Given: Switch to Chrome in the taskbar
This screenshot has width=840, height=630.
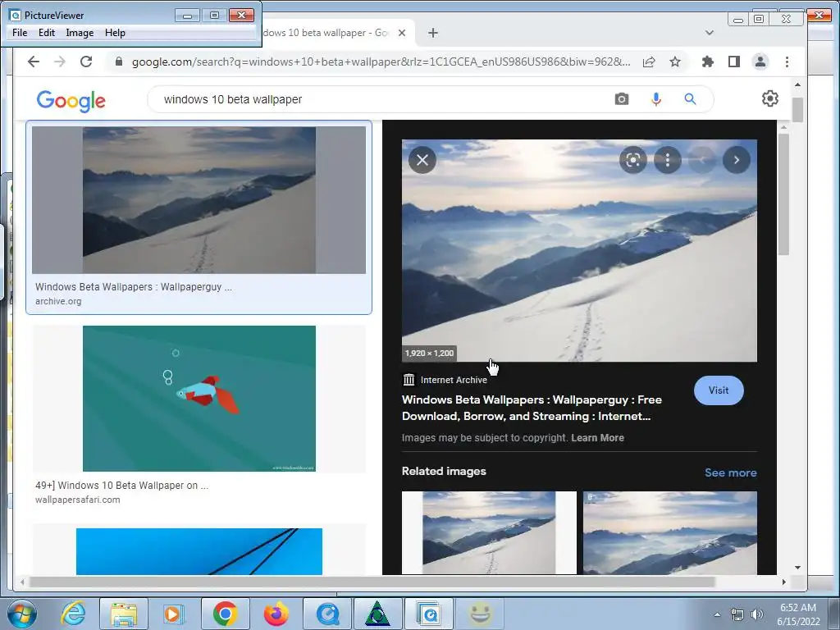Looking at the screenshot, I should [x=225, y=614].
